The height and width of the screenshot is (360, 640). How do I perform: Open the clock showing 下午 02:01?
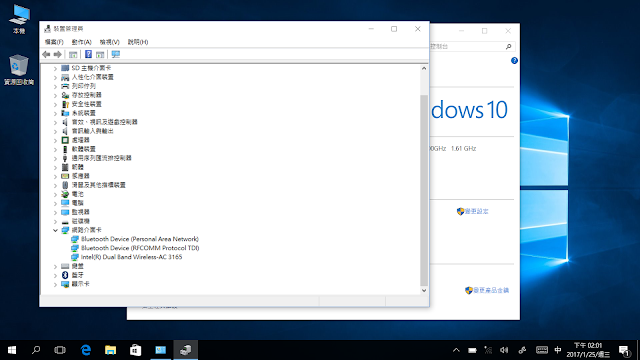[588, 350]
